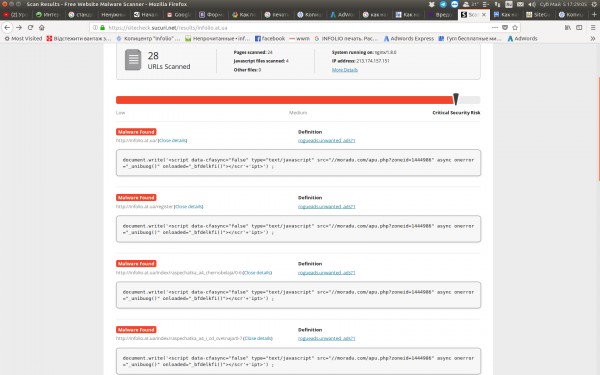Image resolution: width=600 pixels, height=375 pixels.
Task: Click the risk meter pointer marker
Action: click(456, 99)
